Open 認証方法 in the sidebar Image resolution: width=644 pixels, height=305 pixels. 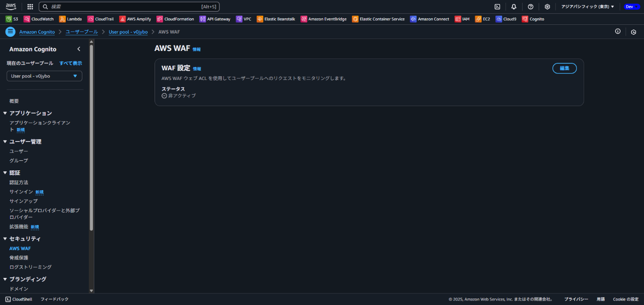[x=19, y=182]
